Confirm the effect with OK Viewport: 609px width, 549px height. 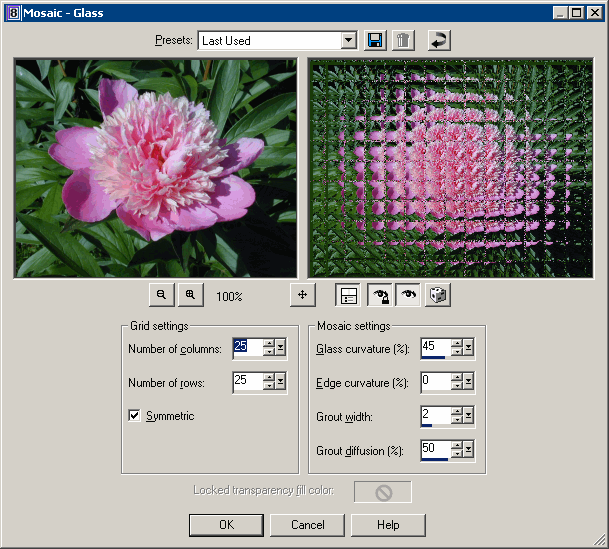tap(226, 525)
